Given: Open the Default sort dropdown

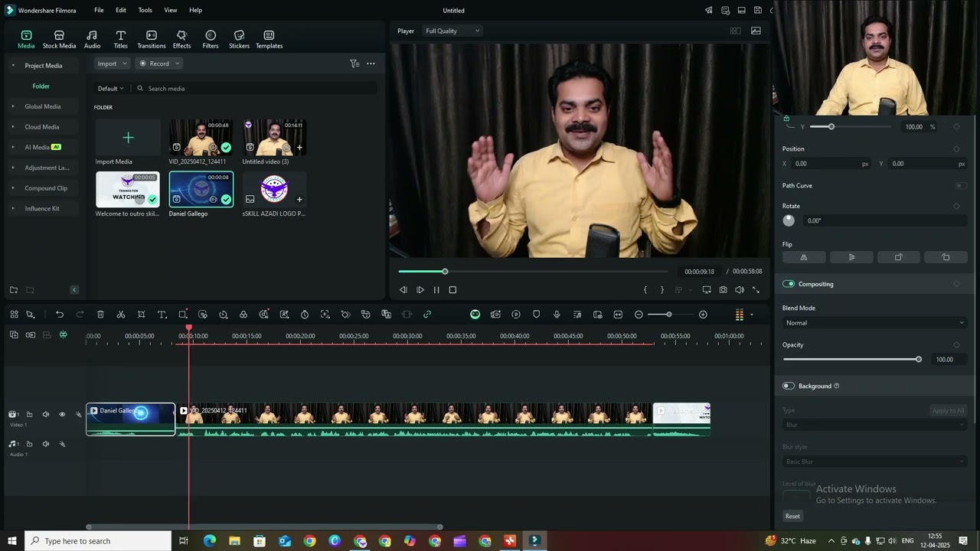Looking at the screenshot, I should point(111,89).
